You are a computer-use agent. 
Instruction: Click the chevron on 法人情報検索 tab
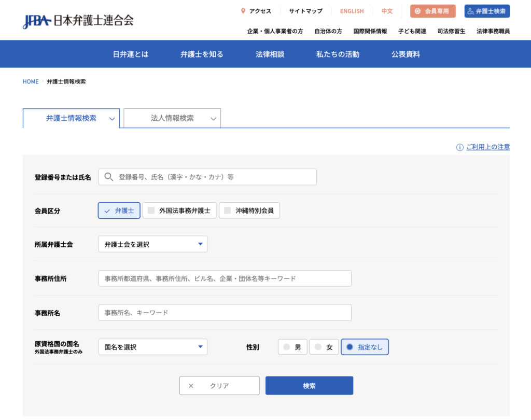(213, 119)
